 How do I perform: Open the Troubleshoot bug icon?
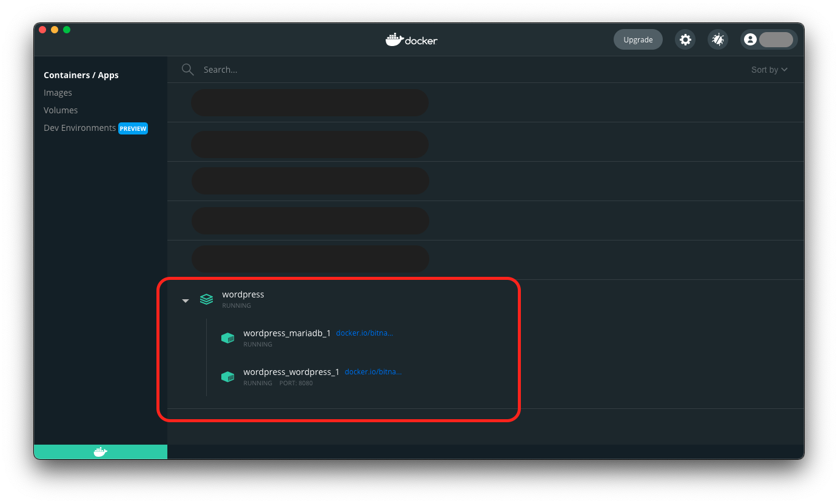[718, 39]
